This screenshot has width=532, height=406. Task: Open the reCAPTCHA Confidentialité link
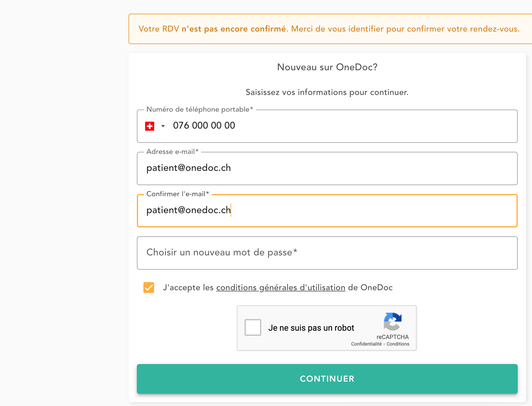tap(366, 344)
